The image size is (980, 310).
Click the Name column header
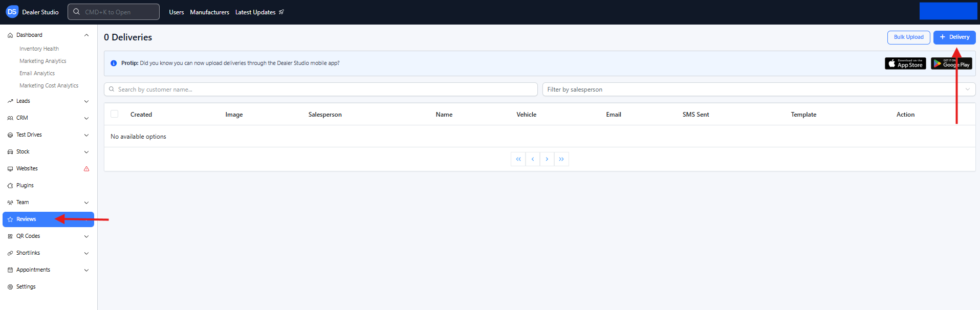444,115
